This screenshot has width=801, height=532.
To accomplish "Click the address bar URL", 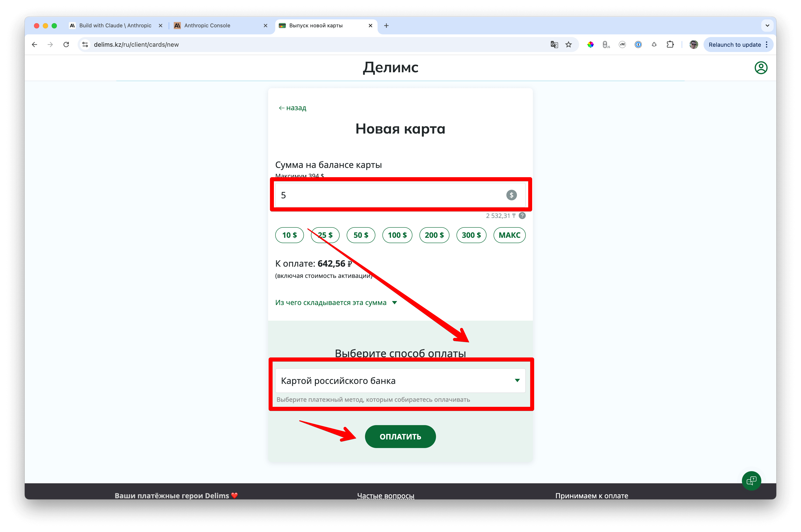I will pyautogui.click(x=136, y=45).
